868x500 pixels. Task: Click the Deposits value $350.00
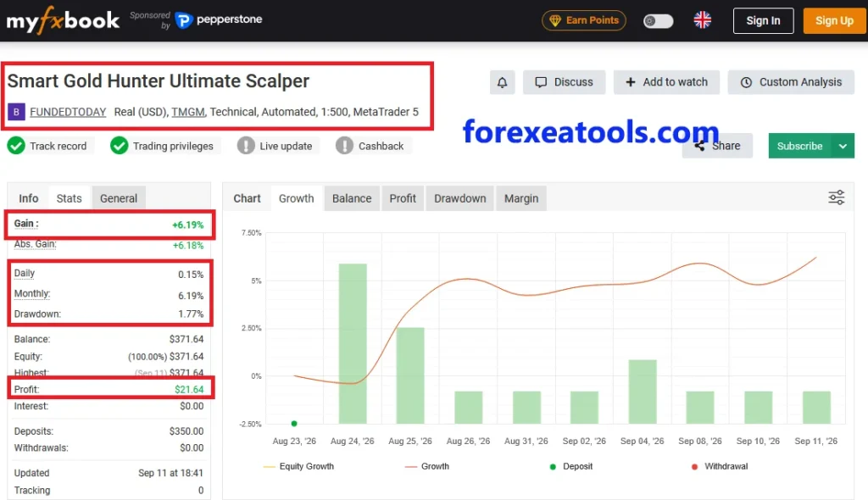[186, 431]
